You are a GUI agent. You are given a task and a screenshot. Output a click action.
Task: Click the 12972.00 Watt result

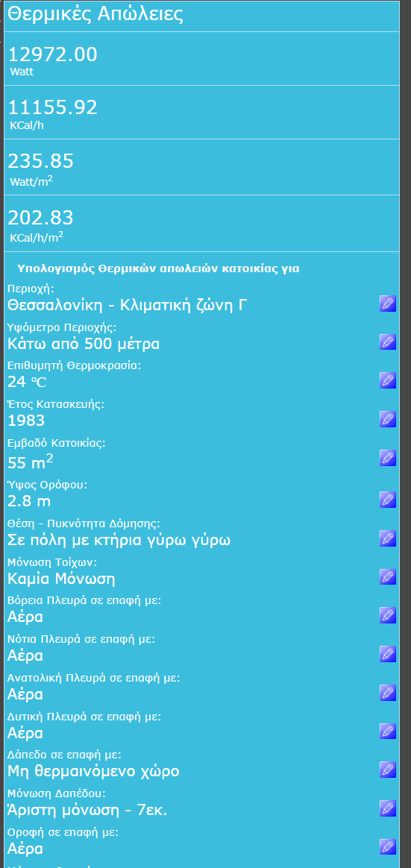tap(201, 59)
